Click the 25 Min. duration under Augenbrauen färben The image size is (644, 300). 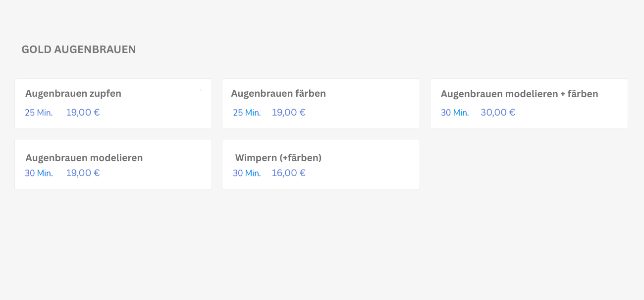247,113
